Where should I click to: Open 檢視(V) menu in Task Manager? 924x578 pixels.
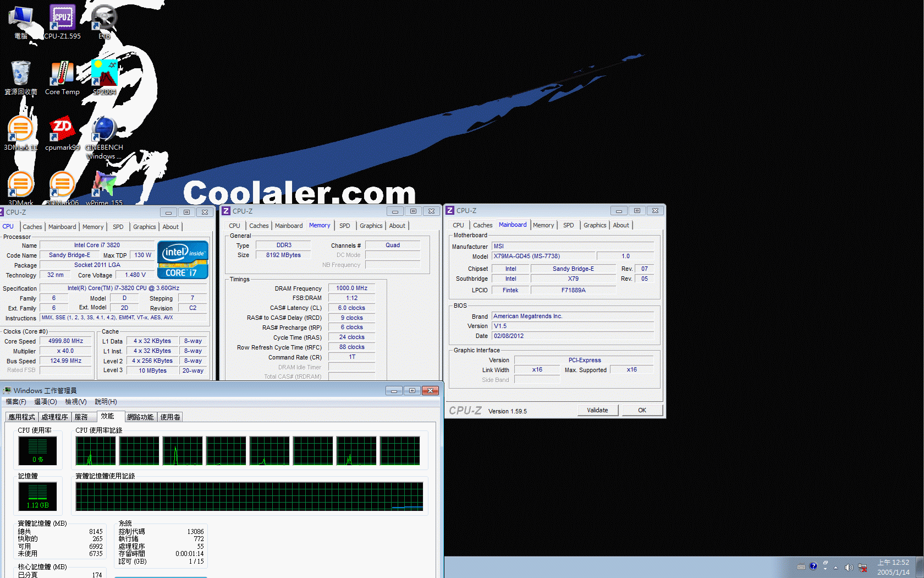75,402
